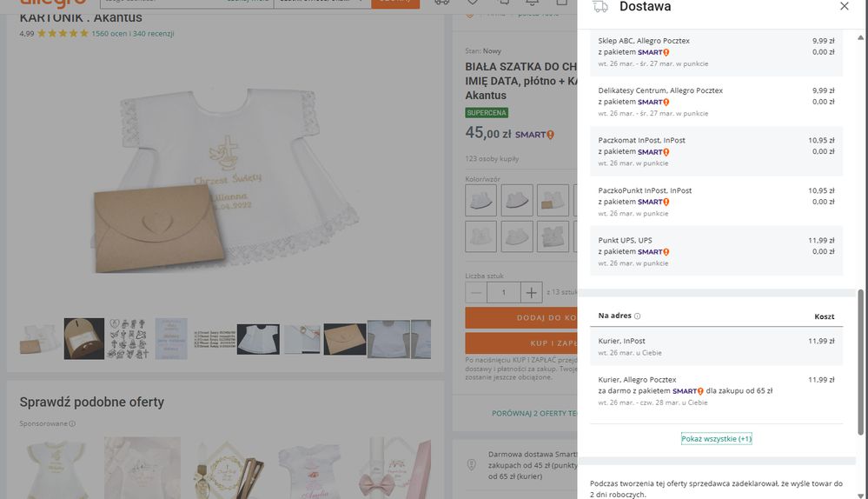868x499 pixels.
Task: Click the plus icon to increase quantity
Action: [532, 293]
